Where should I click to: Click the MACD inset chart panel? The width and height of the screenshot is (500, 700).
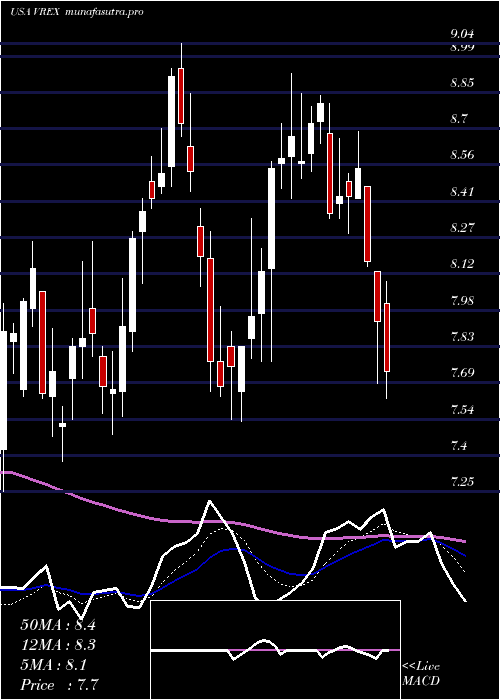coord(276,650)
